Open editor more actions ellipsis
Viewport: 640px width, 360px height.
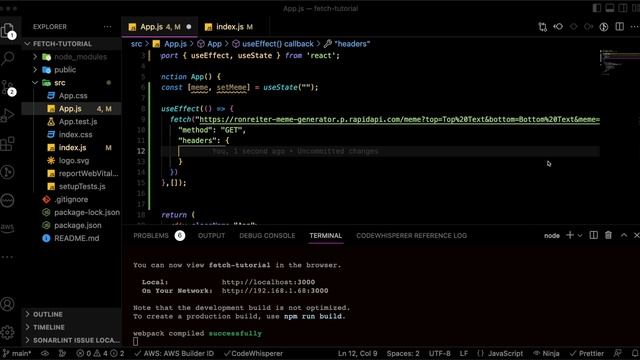pyautogui.click(x=634, y=27)
